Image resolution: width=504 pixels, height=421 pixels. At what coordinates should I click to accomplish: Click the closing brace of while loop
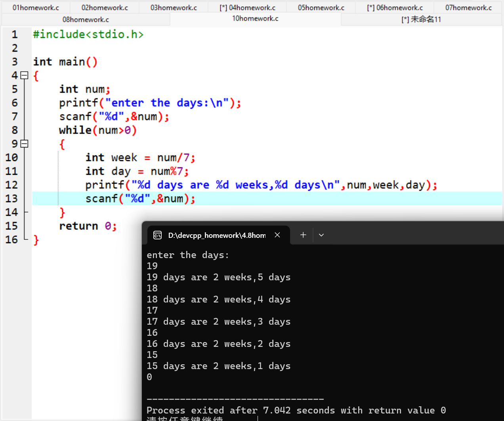[62, 212]
